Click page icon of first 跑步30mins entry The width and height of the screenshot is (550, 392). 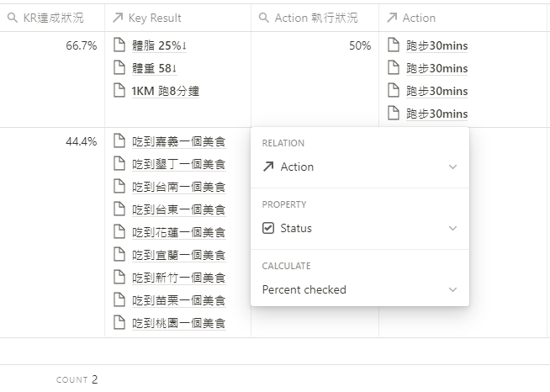(394, 45)
